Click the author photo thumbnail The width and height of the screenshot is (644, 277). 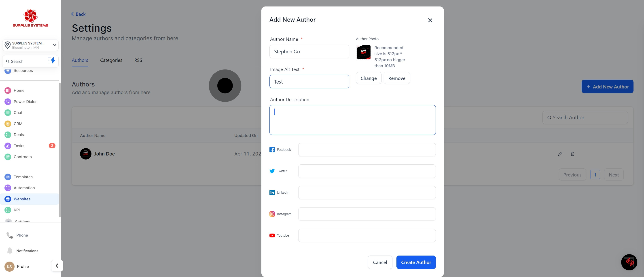coord(363,52)
